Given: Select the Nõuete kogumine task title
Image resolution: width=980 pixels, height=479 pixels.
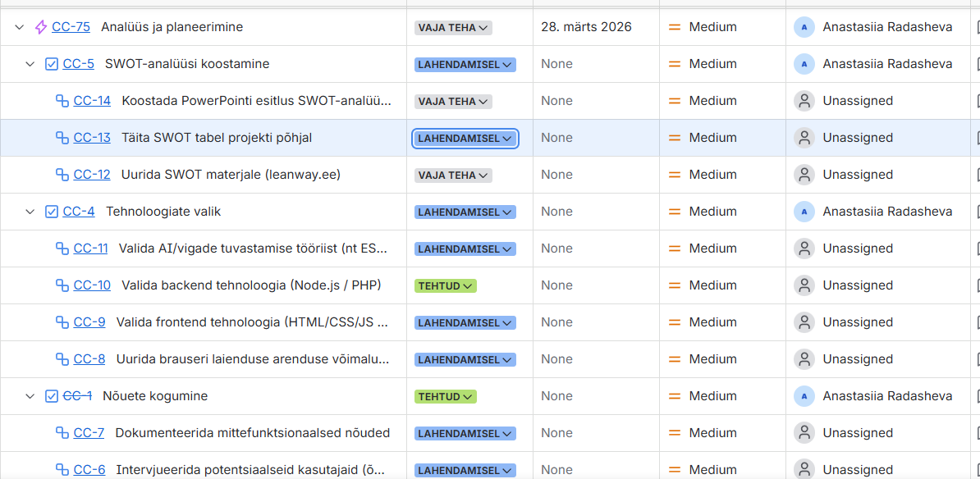Looking at the screenshot, I should click(x=155, y=396).
